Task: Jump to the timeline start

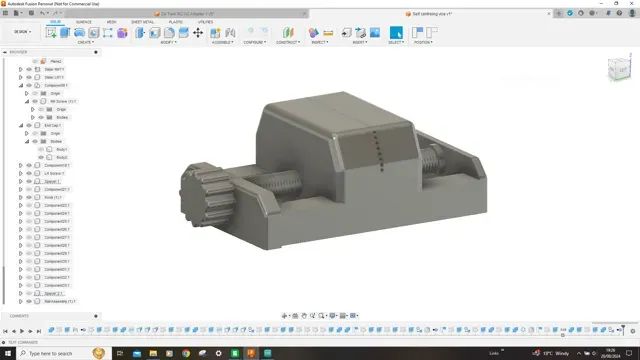Action: coord(5,331)
